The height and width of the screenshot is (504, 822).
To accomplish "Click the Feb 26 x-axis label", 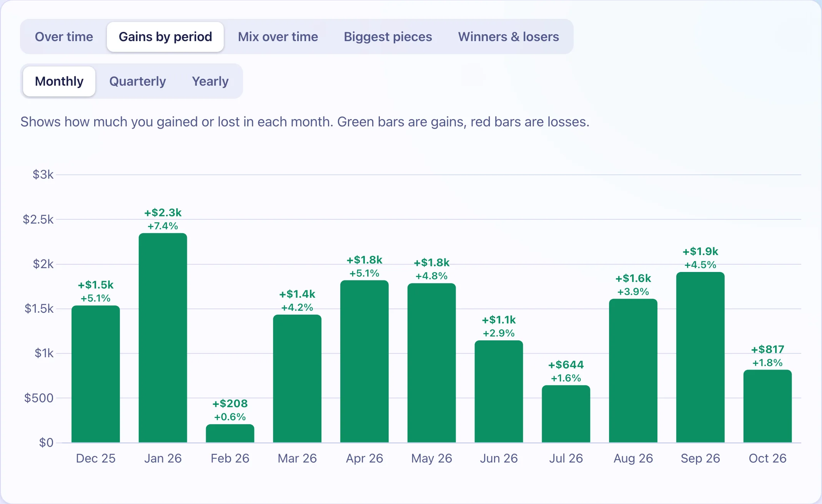I will coord(230,458).
